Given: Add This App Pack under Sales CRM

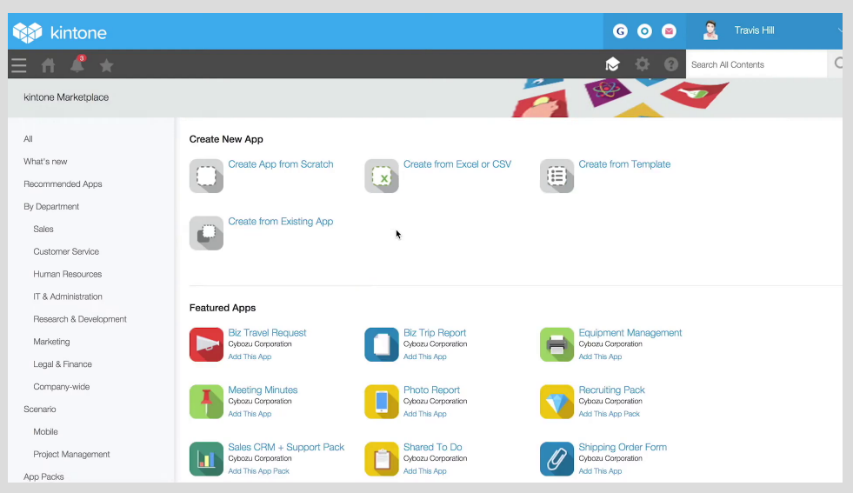Looking at the screenshot, I should pyautogui.click(x=259, y=471).
